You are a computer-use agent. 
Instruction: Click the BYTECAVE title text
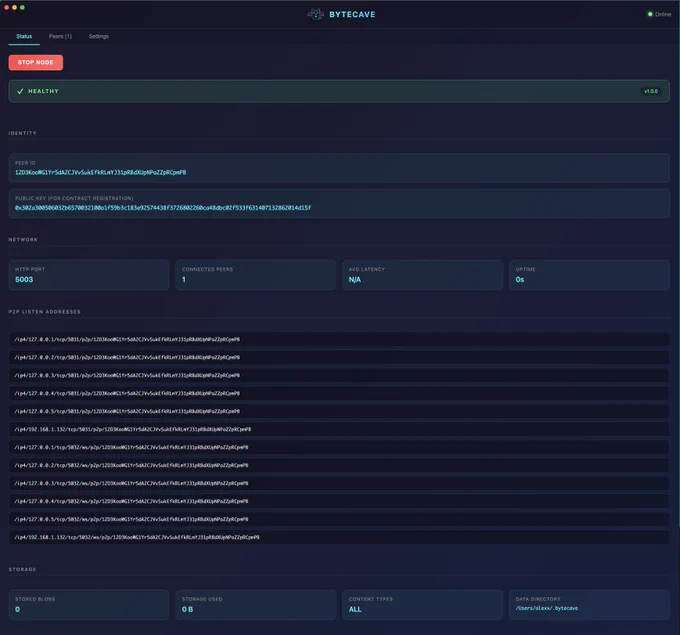click(x=352, y=14)
